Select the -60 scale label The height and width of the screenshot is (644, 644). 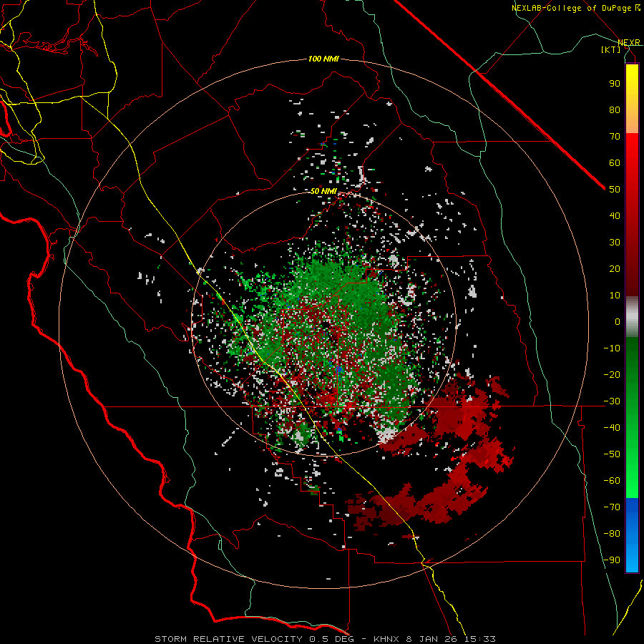pyautogui.click(x=612, y=481)
